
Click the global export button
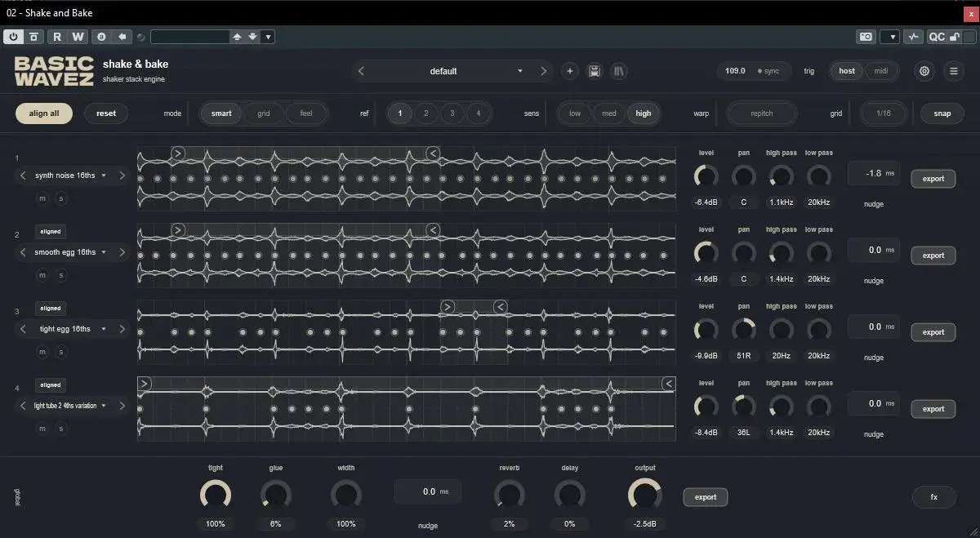[x=706, y=496]
